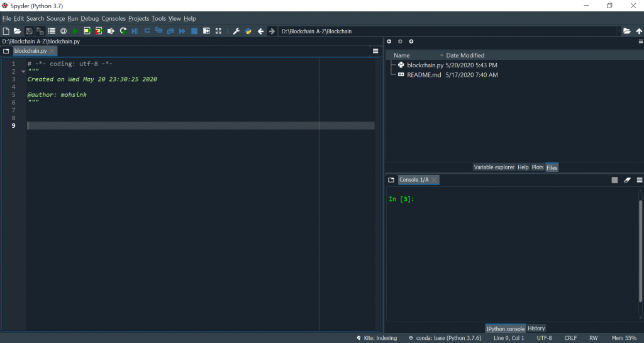Sort files by the Date Modified column header
Viewport: 644px width, 343px height.
point(465,55)
